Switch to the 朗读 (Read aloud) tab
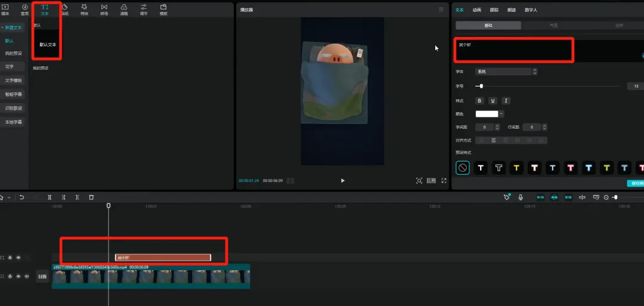The width and height of the screenshot is (644, 306). (x=511, y=10)
